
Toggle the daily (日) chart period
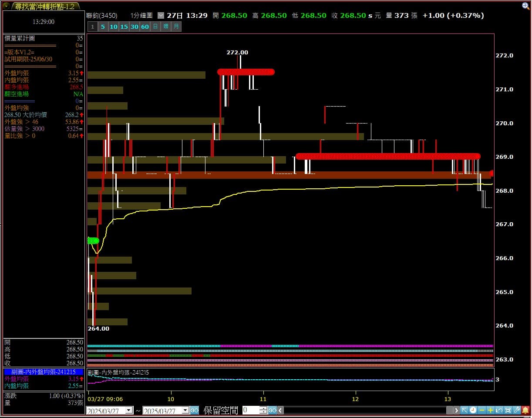coord(155,27)
